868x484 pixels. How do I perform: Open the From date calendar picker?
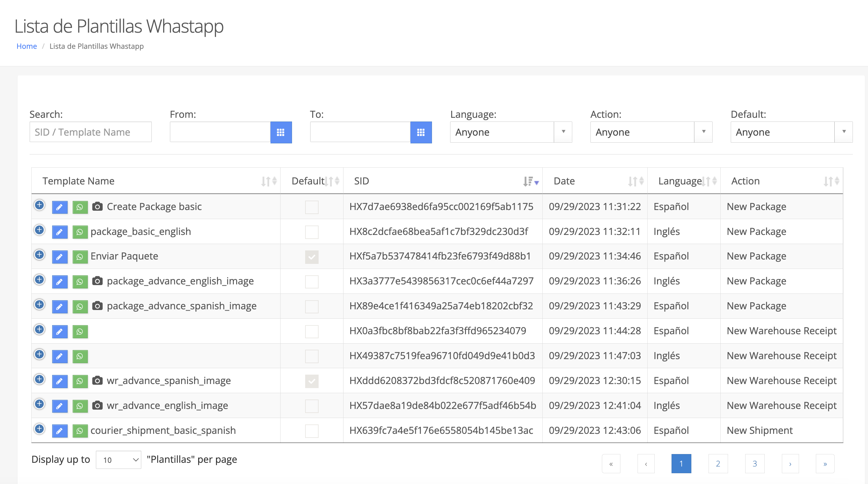click(281, 133)
